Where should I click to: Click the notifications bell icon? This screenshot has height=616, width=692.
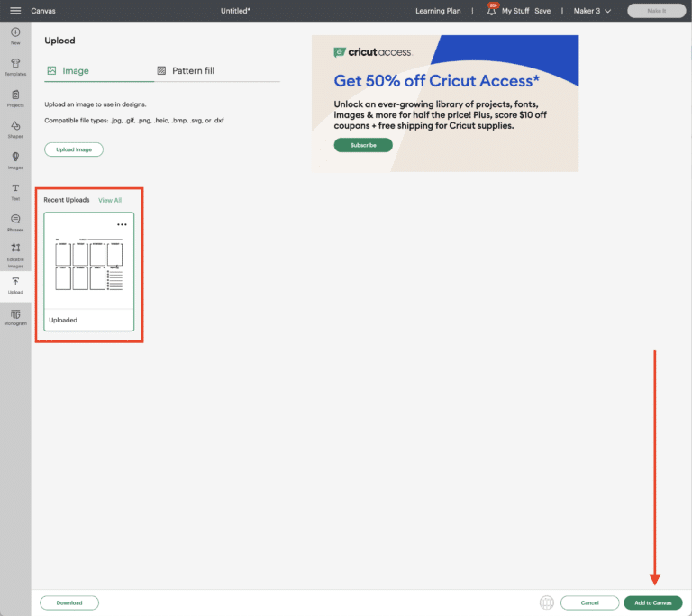point(492,10)
